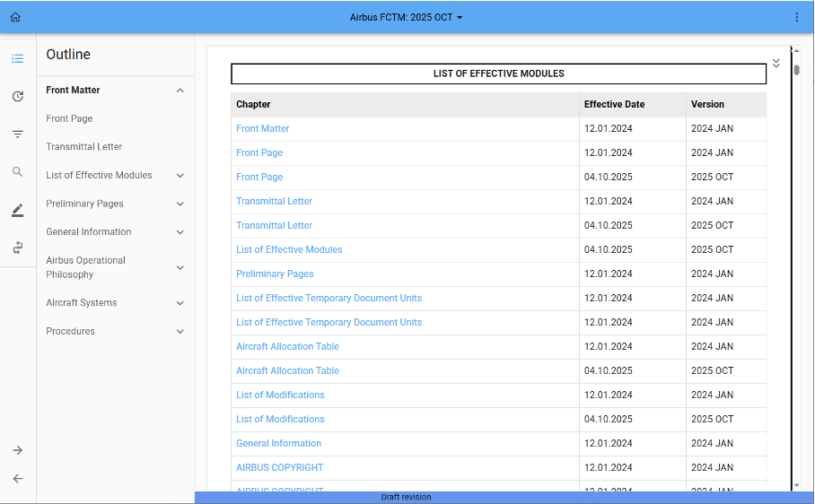815x504 pixels.
Task: Click the double-chevron expand-all icon
Action: click(776, 64)
